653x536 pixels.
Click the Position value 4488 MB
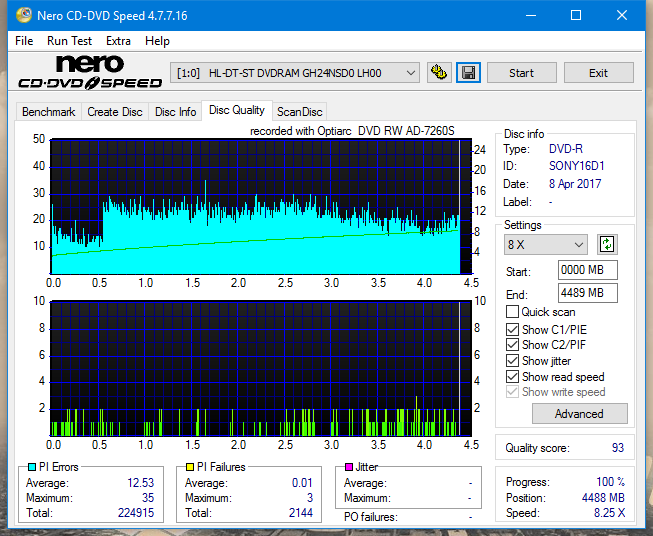coord(603,497)
